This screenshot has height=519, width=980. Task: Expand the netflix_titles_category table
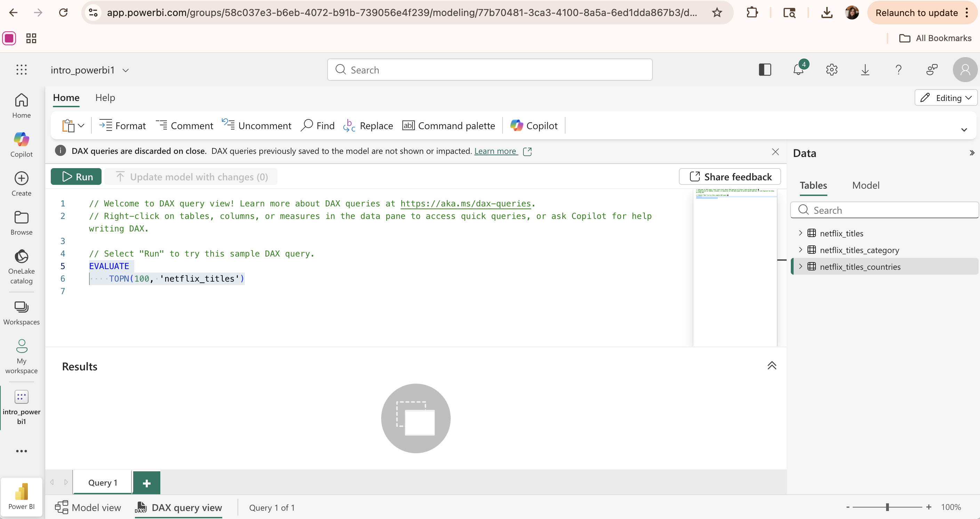pos(800,250)
